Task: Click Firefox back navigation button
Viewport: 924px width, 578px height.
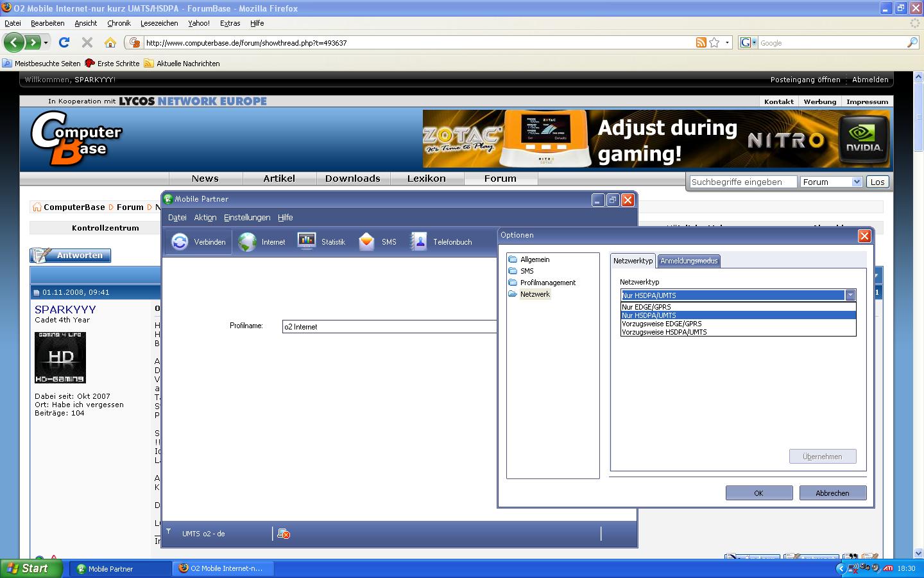Action: (x=14, y=42)
